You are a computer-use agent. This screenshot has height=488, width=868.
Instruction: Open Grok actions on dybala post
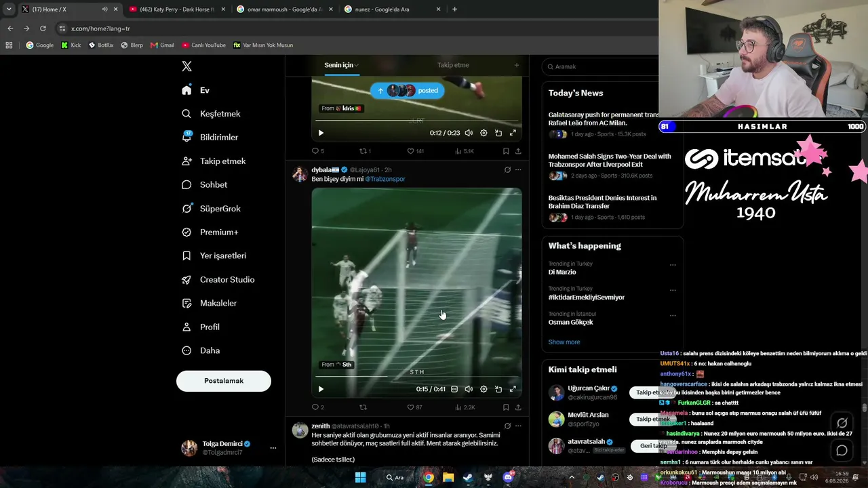click(507, 169)
